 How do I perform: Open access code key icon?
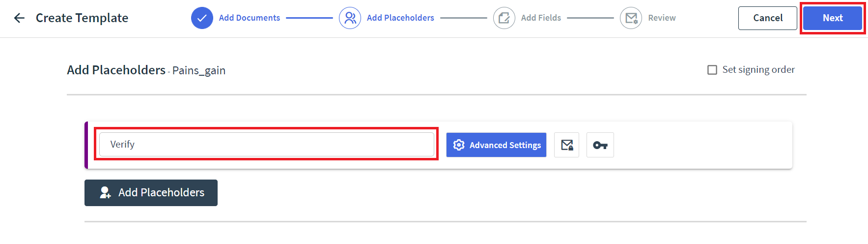tap(600, 145)
